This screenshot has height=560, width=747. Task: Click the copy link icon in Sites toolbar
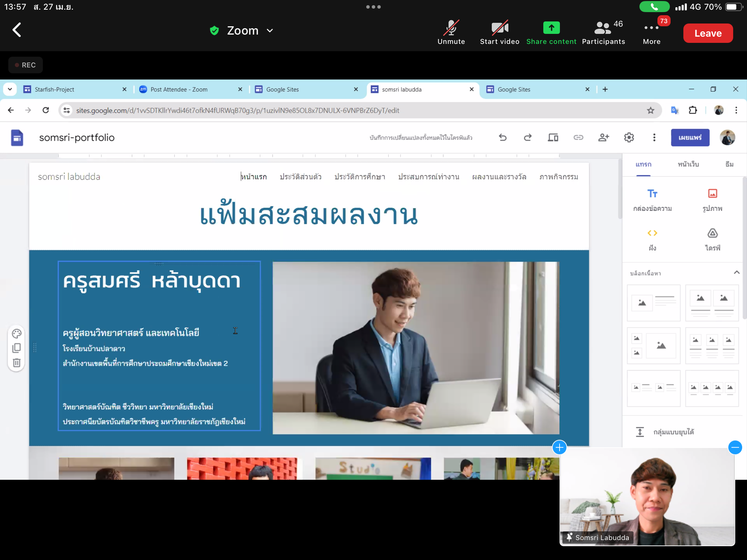578,137
